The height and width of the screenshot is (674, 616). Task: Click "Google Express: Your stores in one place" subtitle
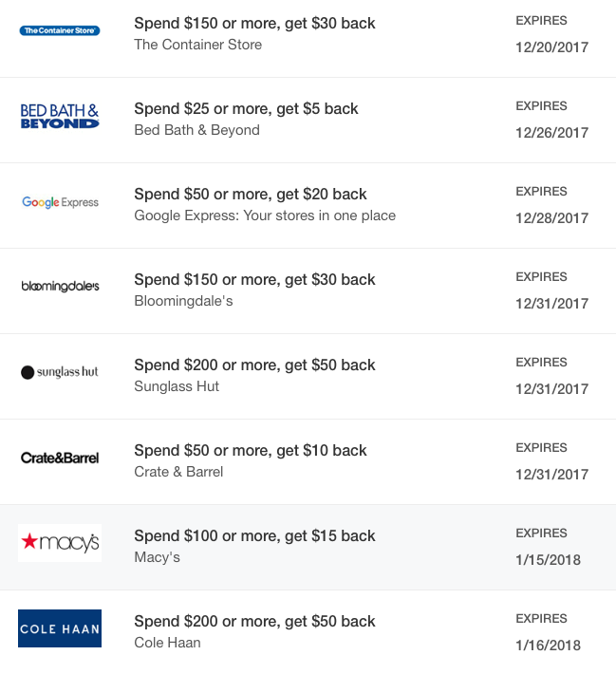point(265,215)
